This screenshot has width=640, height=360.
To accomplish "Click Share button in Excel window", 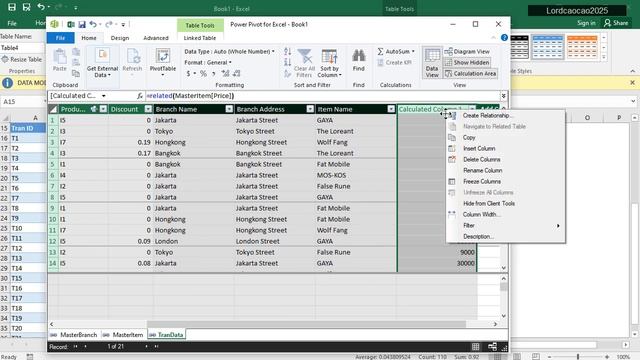I will pyautogui.click(x=616, y=23).
